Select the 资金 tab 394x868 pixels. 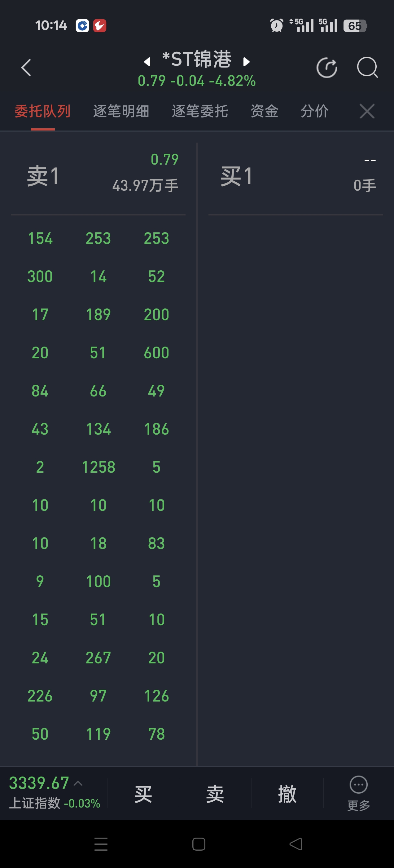tap(264, 111)
